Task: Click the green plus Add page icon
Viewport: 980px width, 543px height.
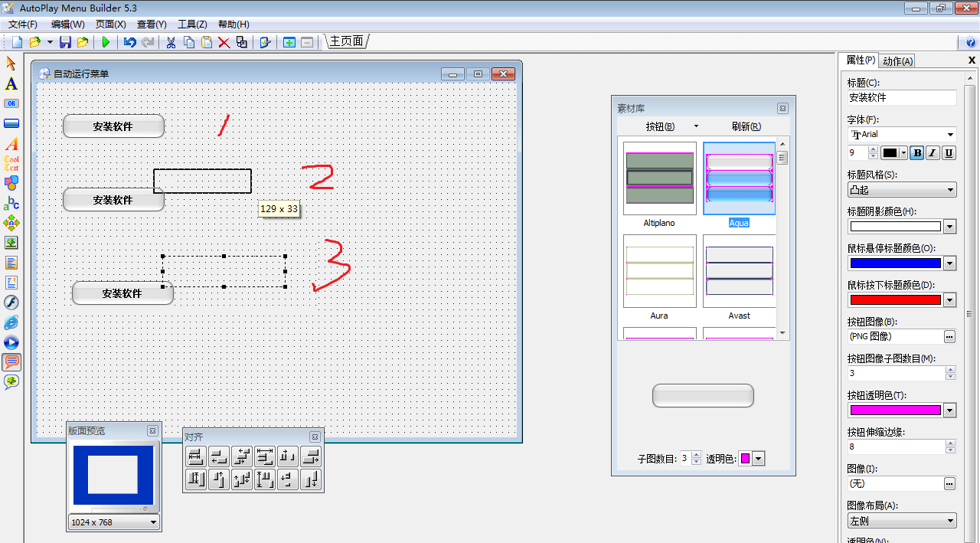Action: (289, 42)
